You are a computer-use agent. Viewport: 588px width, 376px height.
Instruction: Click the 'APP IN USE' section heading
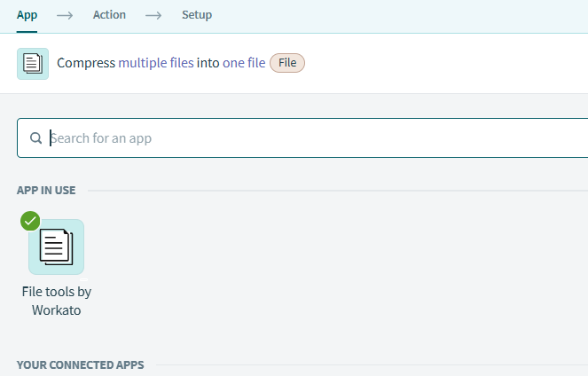pos(46,190)
